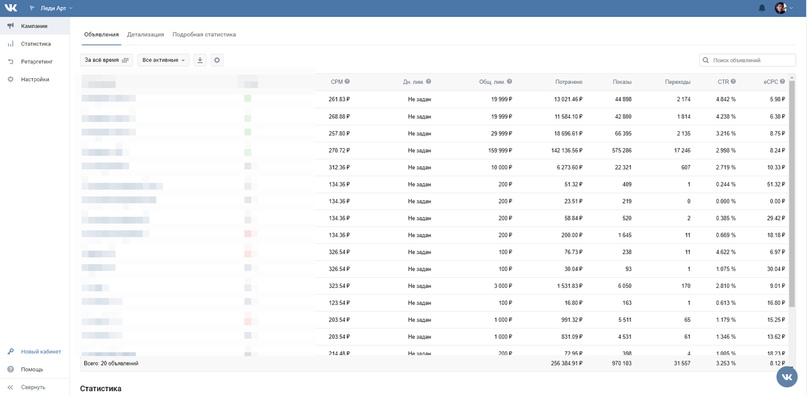Open the floating VK chat button
Image resolution: width=807 pixels, height=395 pixels.
tap(787, 377)
